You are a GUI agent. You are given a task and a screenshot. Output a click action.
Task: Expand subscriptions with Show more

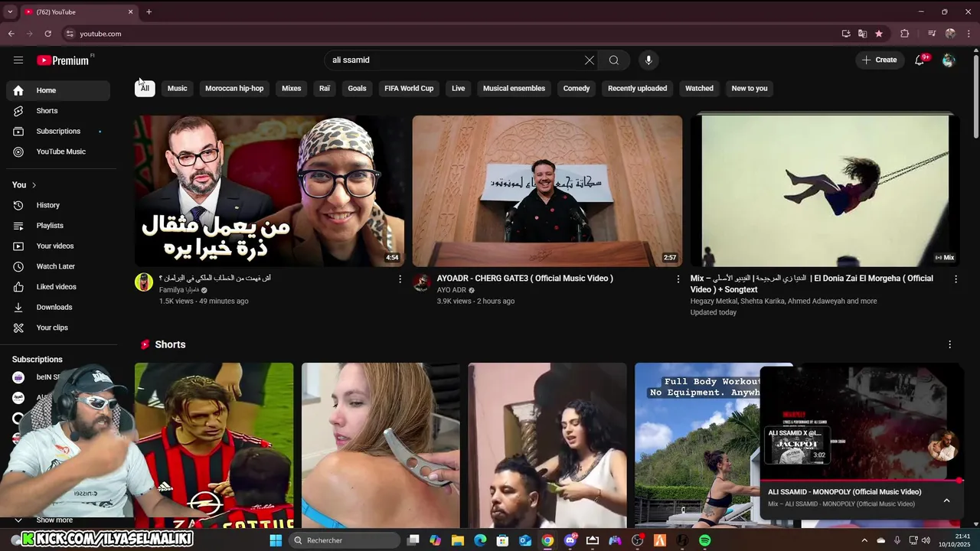coord(54,520)
